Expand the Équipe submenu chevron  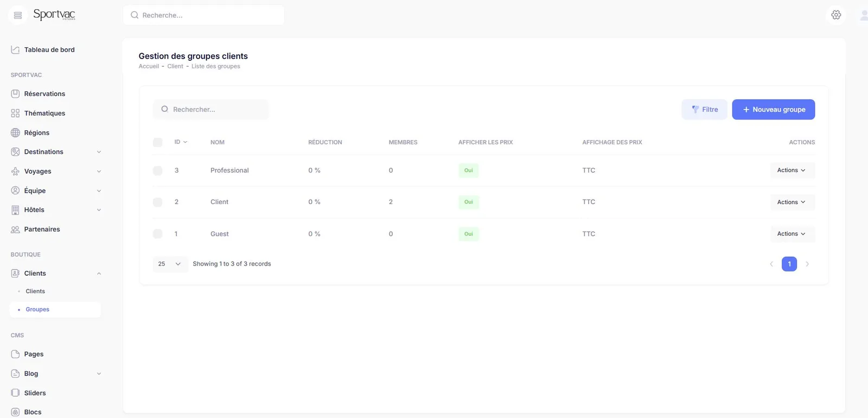point(99,191)
